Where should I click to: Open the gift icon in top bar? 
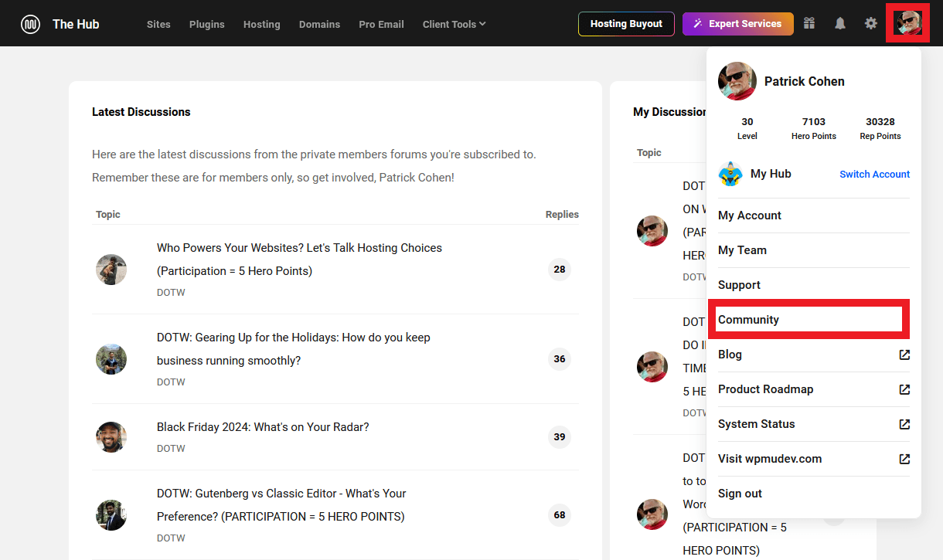(x=809, y=23)
